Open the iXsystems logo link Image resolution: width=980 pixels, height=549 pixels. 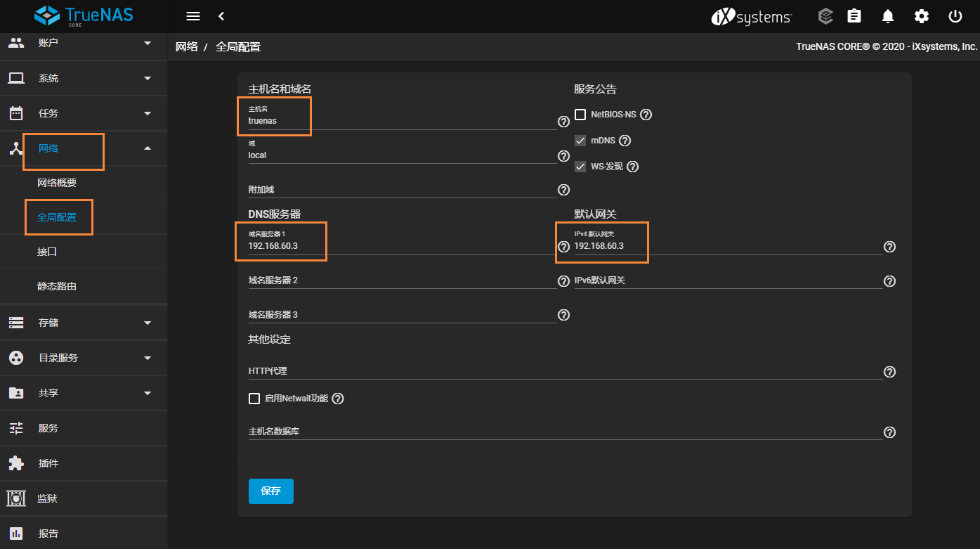[x=752, y=17]
